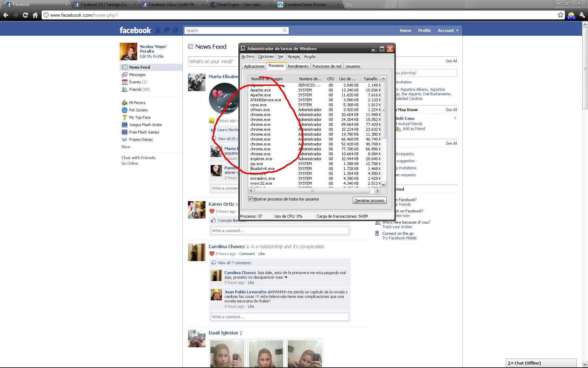Click the Terminar proceso button
Screen dimensions: 588x368
[x=370, y=200]
